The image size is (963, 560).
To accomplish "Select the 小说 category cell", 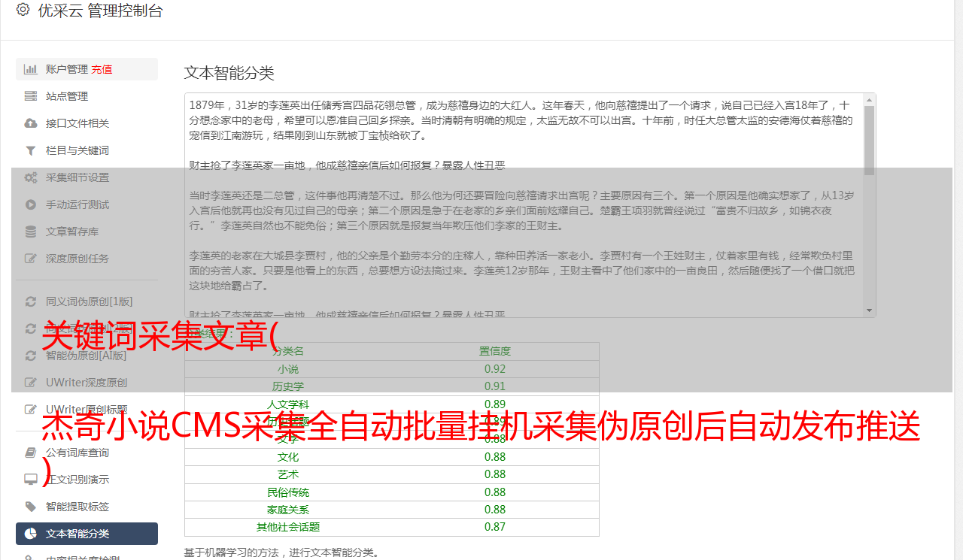I will 288,369.
